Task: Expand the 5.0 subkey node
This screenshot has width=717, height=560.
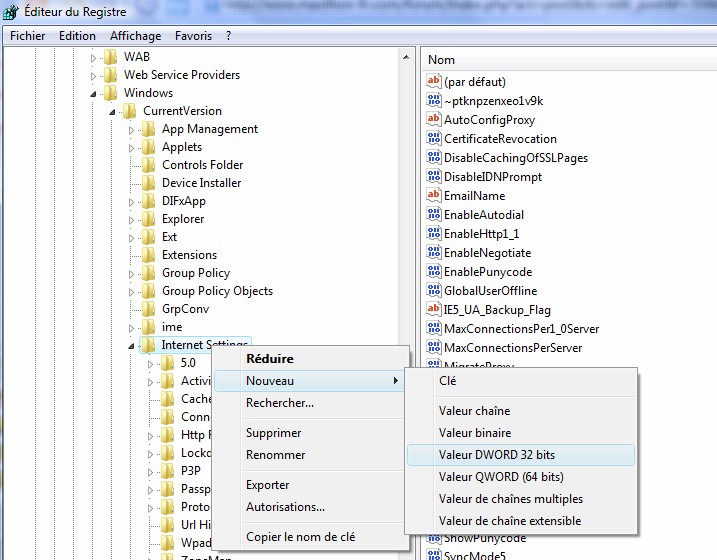Action: click(x=150, y=364)
